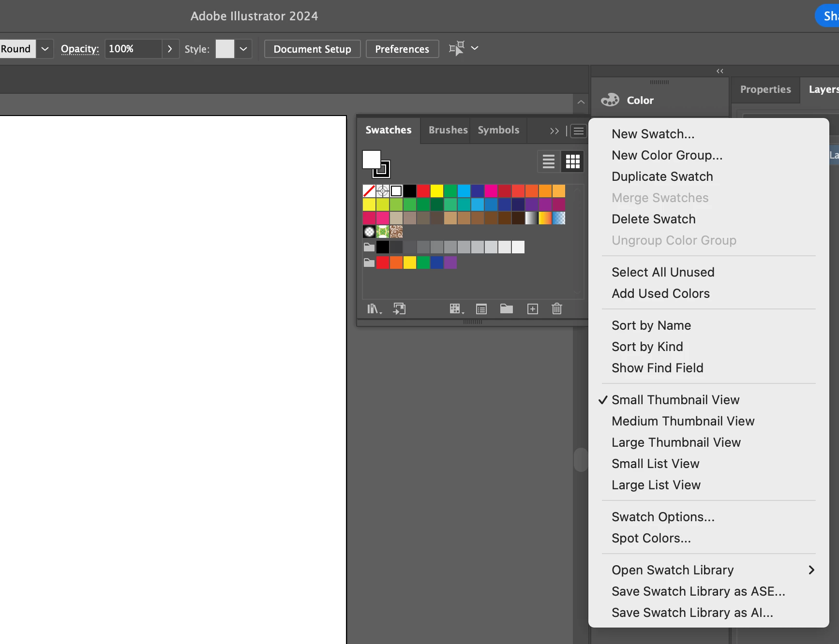Pick the white swatch with black border
This screenshot has width=839, height=644.
(x=396, y=191)
